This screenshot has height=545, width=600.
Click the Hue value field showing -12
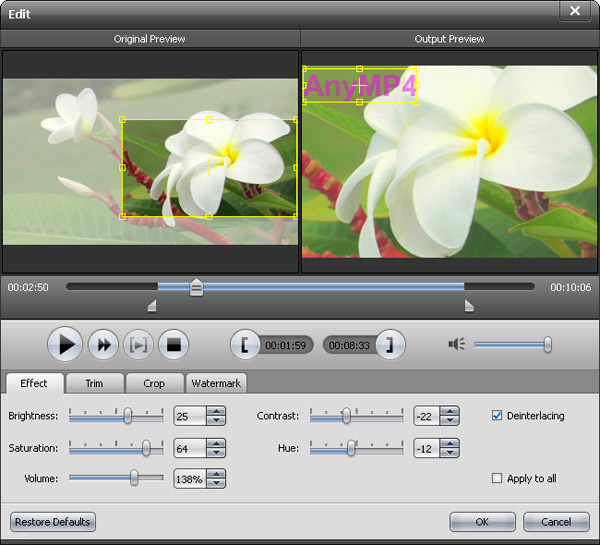coord(427,448)
